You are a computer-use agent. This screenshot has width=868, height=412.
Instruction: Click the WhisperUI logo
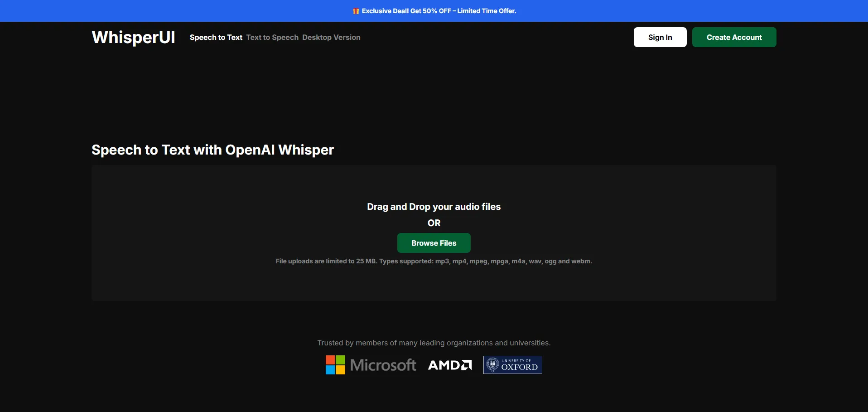pos(133,37)
